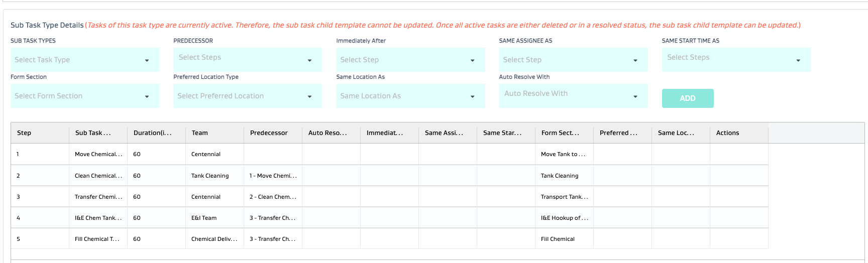Click the Team column header
Screen dimensions: 868x263
(x=200, y=133)
